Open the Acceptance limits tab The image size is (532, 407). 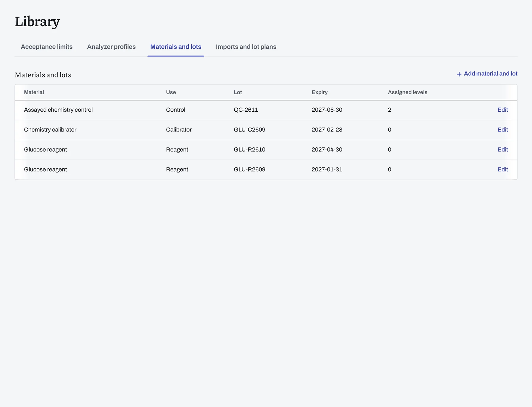tap(47, 47)
